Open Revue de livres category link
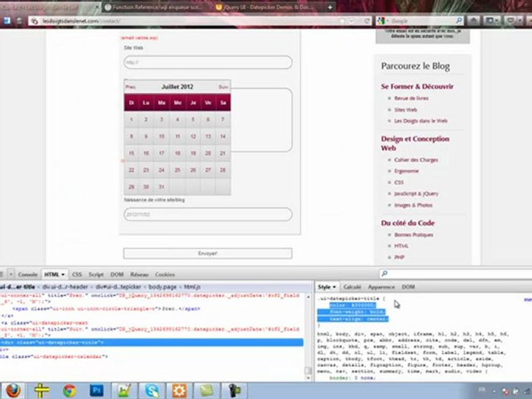532x399 pixels. (411, 99)
